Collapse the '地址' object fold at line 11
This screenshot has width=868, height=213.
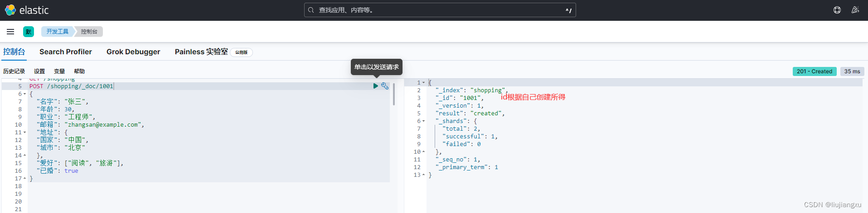click(25, 133)
